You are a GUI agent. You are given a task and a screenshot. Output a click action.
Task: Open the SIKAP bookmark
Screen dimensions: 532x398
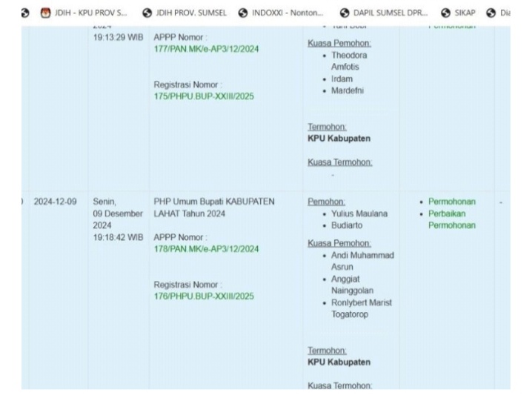coord(465,13)
